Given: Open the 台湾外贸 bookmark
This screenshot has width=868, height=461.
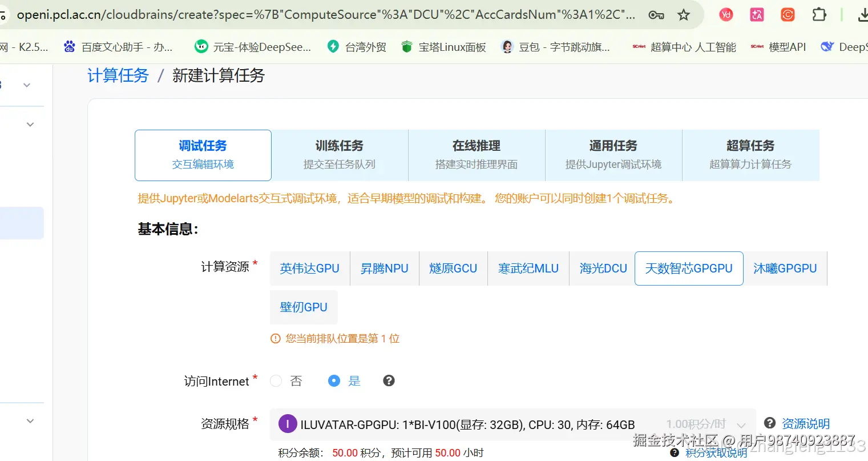Looking at the screenshot, I should [x=357, y=47].
